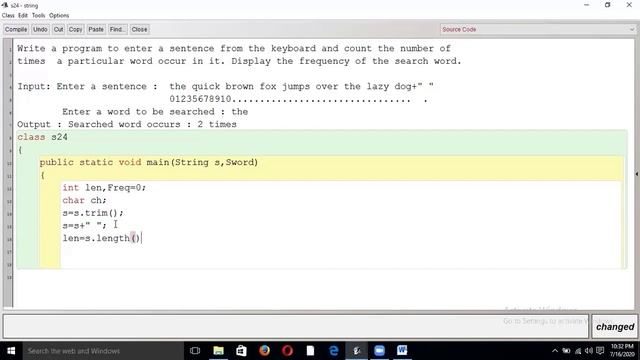Screen dimensions: 640x360
Task: Launch Microsoft Edge from the taskbar
Action: (333, 351)
